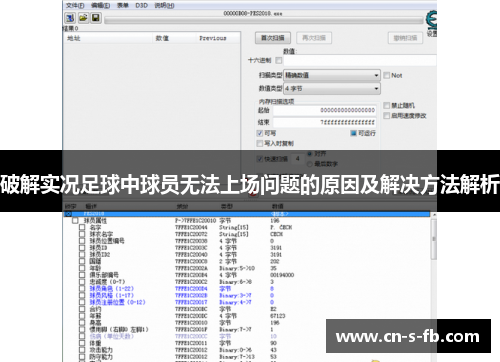
Task: Click the P->7FFE1C20010 address in 球员属性 row
Action: coord(196,221)
